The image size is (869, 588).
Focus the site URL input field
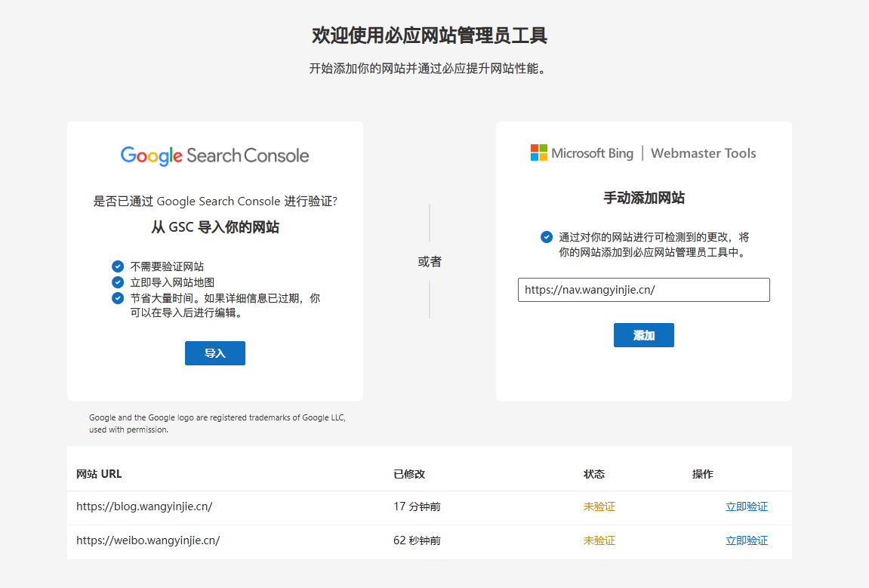643,290
